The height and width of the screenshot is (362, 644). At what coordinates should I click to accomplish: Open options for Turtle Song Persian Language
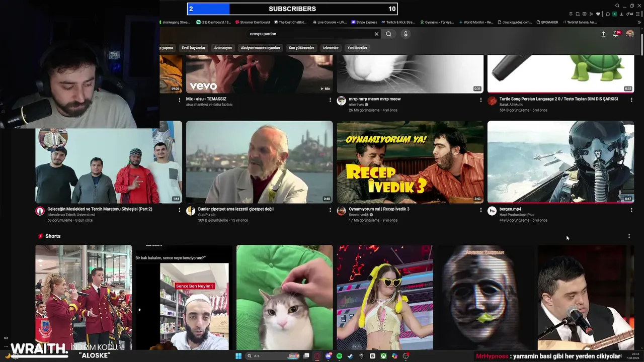[631, 100]
